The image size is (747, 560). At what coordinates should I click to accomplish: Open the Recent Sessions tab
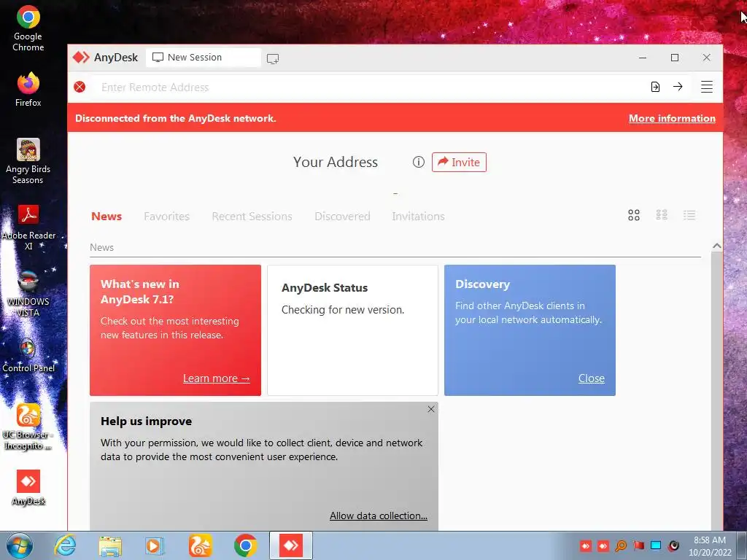click(252, 216)
